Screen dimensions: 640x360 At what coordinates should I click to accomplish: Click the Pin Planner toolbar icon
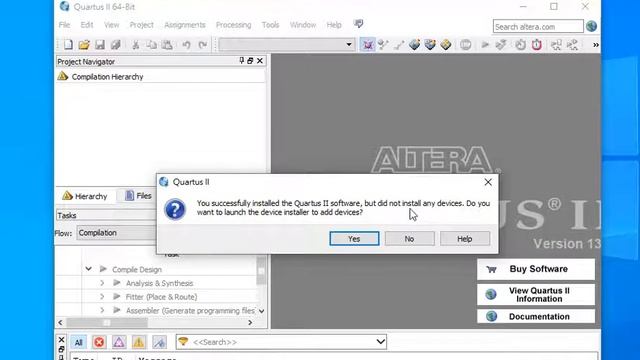(430, 44)
